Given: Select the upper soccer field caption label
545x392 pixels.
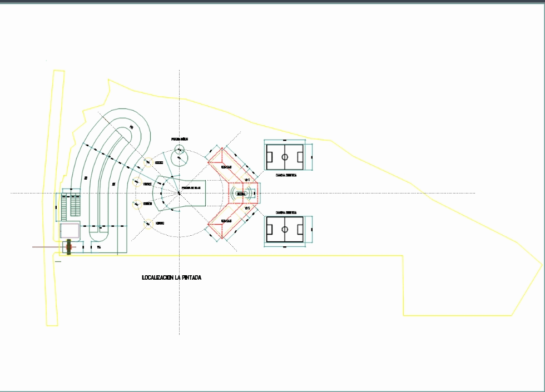Looking at the screenshot, I should (x=286, y=175).
